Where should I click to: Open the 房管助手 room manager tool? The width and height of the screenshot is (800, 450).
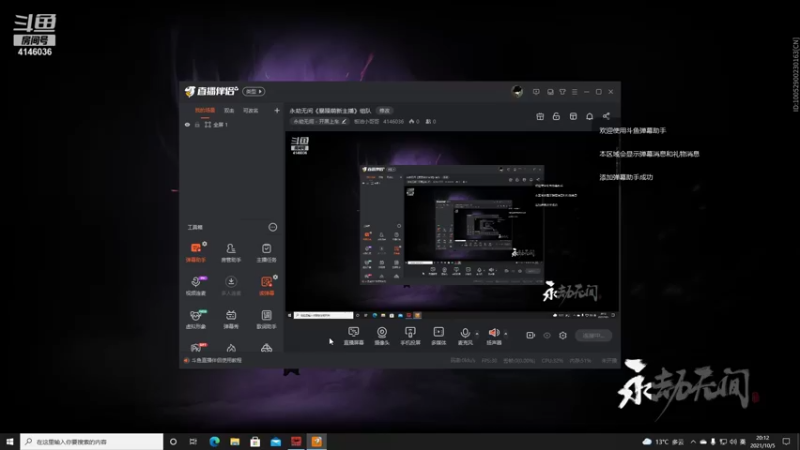[231, 252]
